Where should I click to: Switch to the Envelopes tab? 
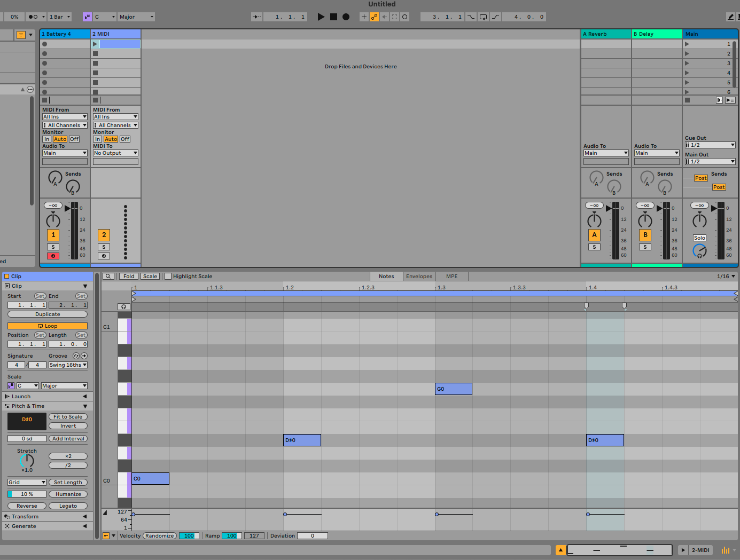pos(419,277)
